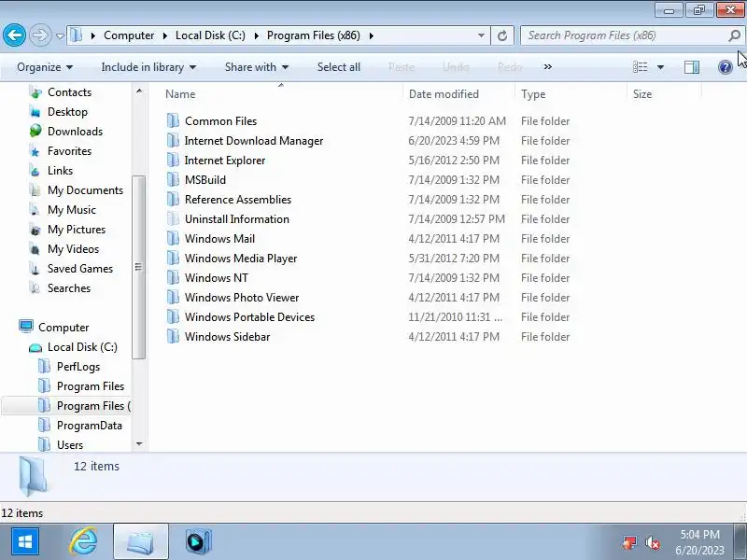Show more toolbar commands chevron
This screenshot has width=747, height=560.
548,67
